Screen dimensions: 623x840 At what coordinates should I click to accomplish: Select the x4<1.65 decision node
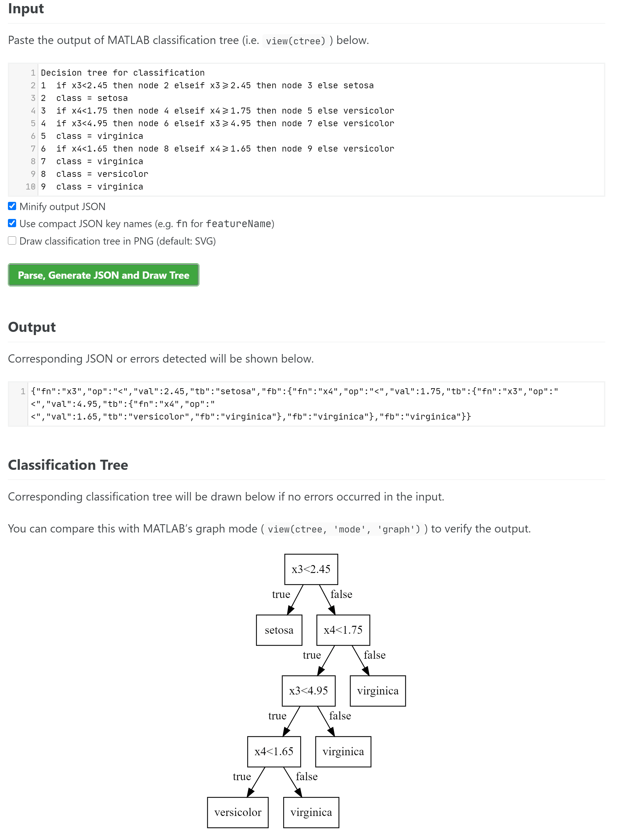tap(274, 751)
